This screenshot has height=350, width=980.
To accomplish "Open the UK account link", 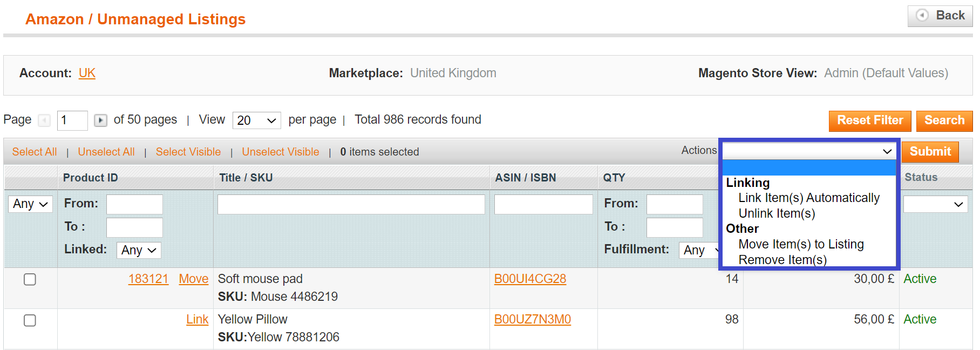I will pos(87,73).
